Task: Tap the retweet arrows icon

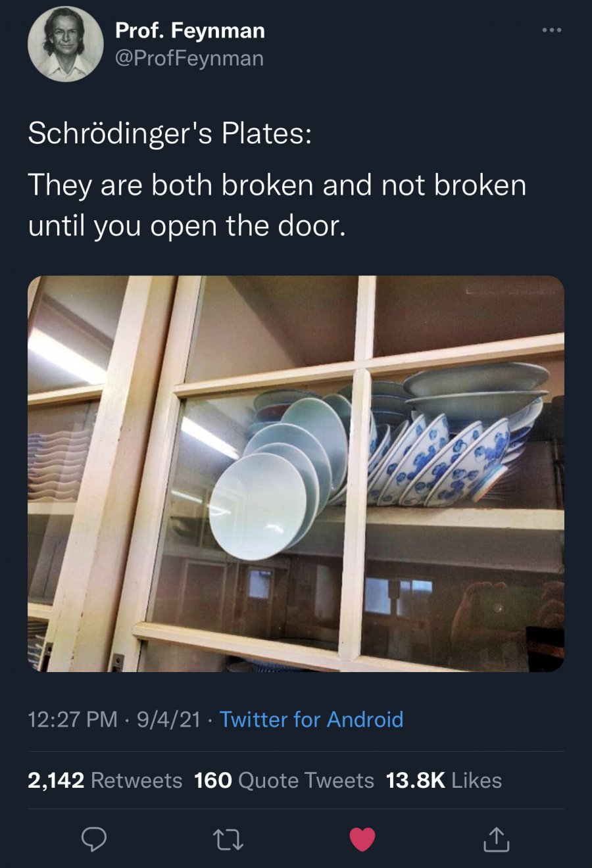Action: pyautogui.click(x=228, y=840)
